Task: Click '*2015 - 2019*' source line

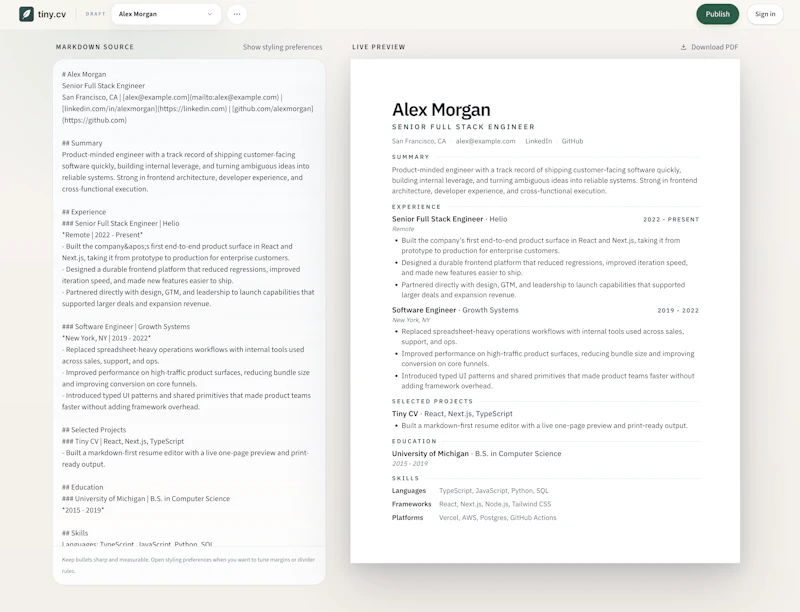Action: click(83, 511)
